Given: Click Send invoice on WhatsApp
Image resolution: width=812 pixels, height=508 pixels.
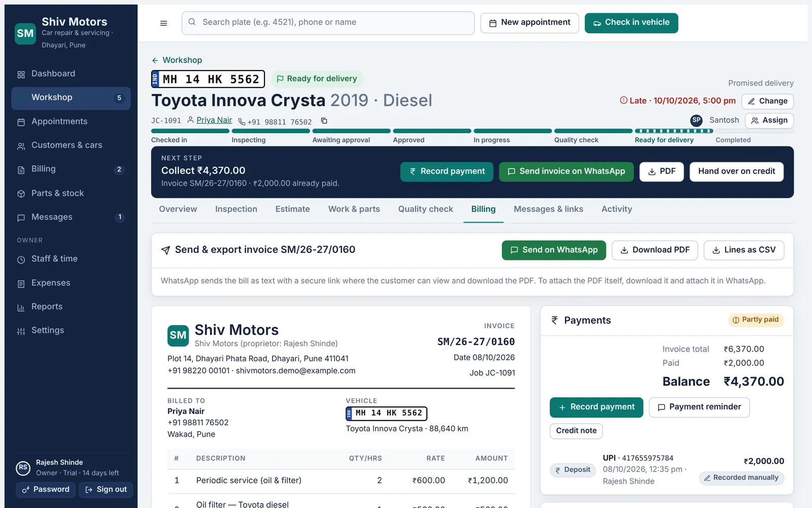Looking at the screenshot, I should click(x=566, y=172).
